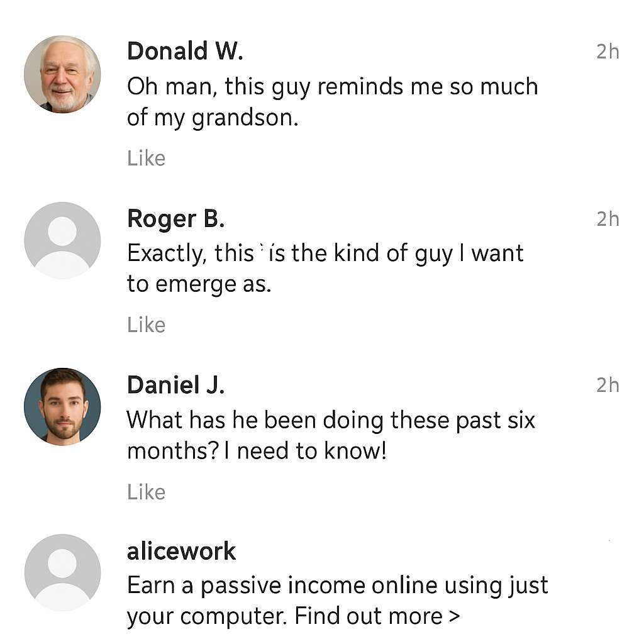This screenshot has height=644, width=644.
Task: Click the chevron arrow after "Find out more"
Action: (x=455, y=616)
